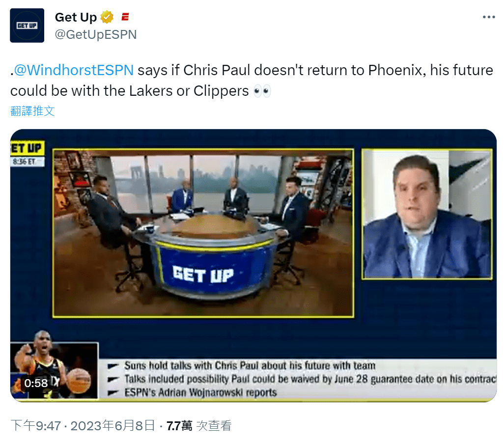
Task: Click the gold verified badge
Action: 107,17
